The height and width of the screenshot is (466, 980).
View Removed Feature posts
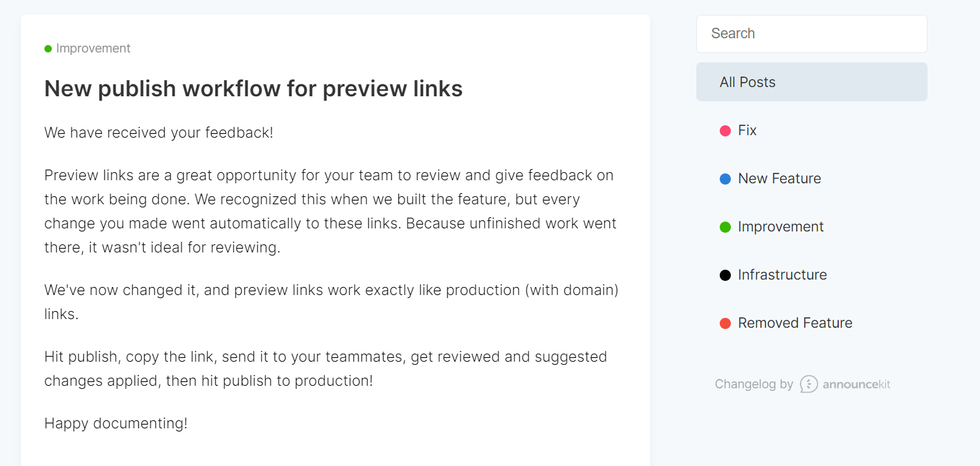[x=795, y=323]
